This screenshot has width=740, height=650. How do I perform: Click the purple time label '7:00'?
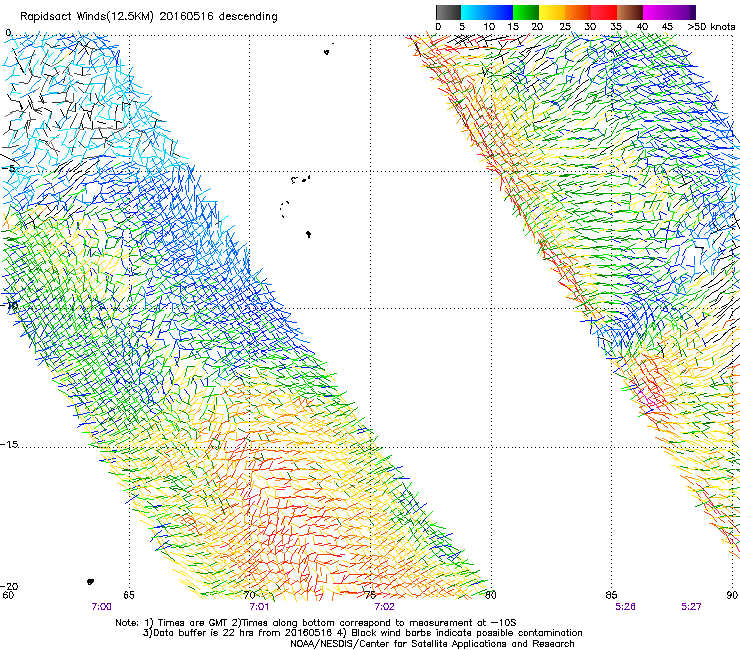(101, 607)
